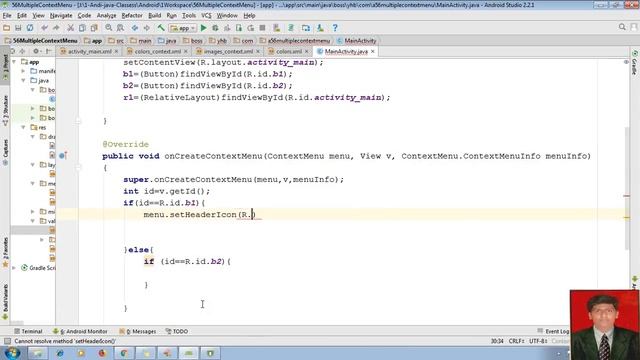Open the TODO tool window
The image size is (640, 360).
(177, 331)
